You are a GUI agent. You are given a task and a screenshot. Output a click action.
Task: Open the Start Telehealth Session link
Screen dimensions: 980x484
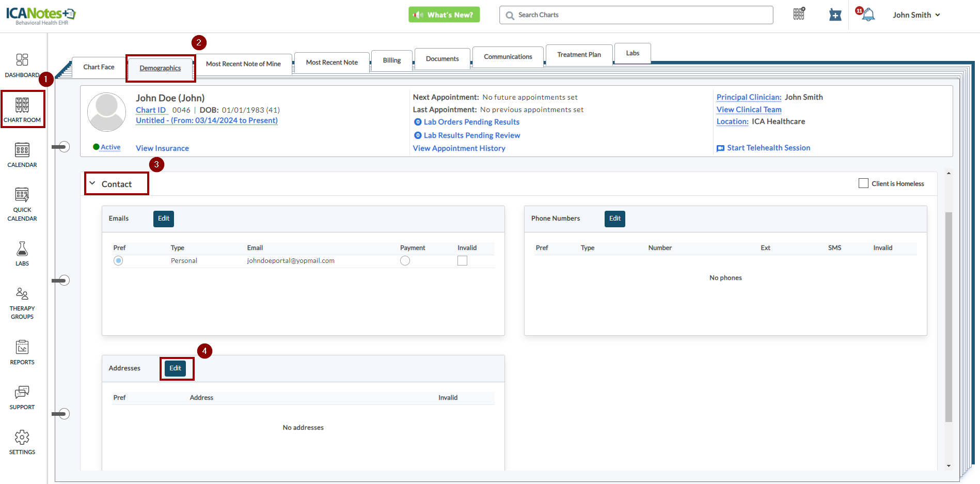pos(768,148)
